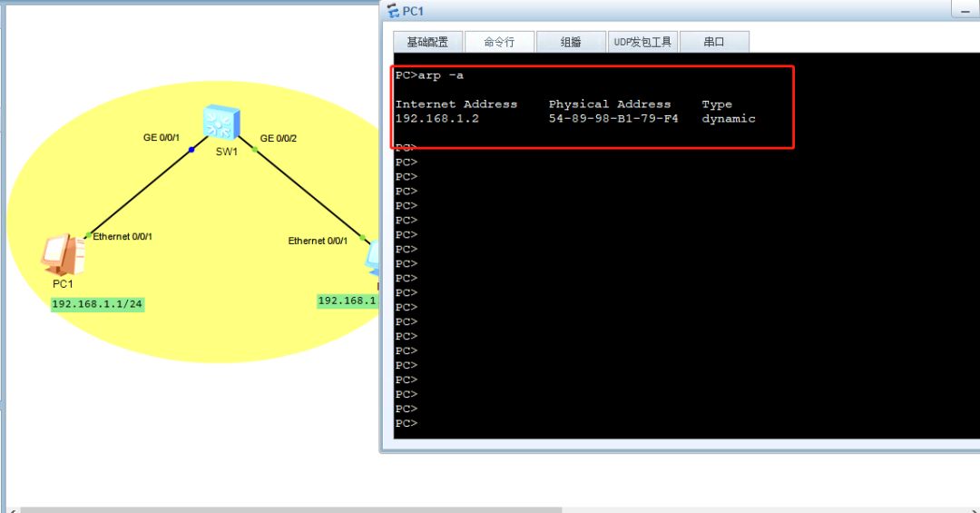Click the SW1 device label
Screen dimensions: 980x513
click(x=227, y=152)
